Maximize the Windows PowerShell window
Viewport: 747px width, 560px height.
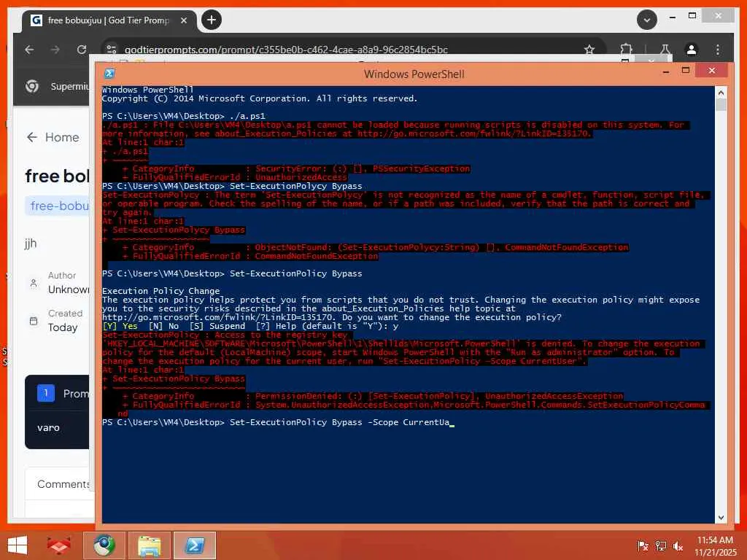pyautogui.click(x=686, y=71)
